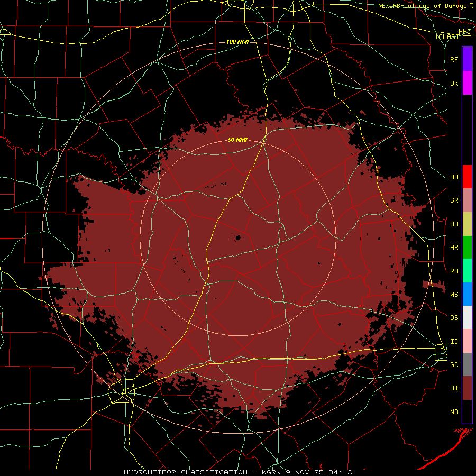Viewport: 476px width, 476px height.
Task: Click the HA red legend swatch
Action: (x=467, y=177)
